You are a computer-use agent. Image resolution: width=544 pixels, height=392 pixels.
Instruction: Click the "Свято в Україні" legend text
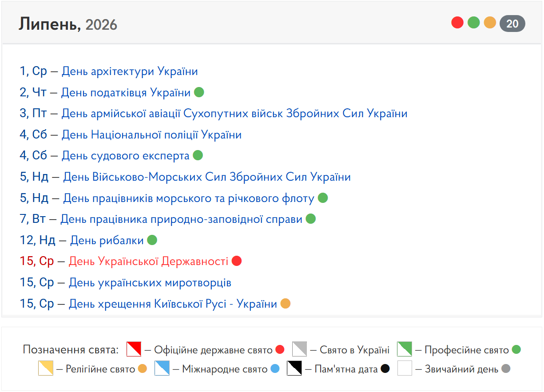click(x=354, y=350)
